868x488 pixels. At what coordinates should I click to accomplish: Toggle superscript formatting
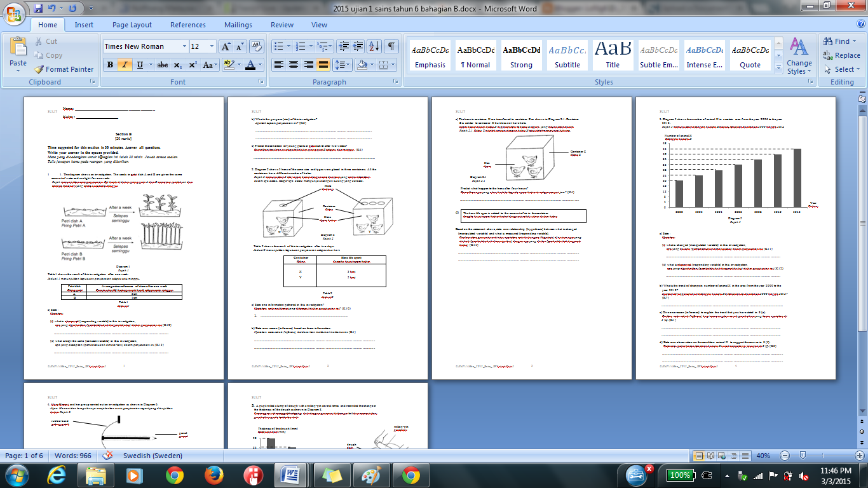[193, 65]
